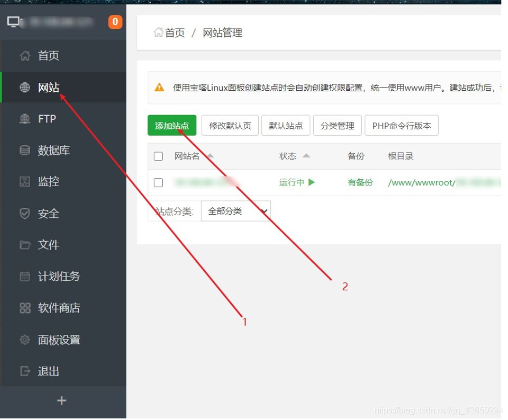Click the home icon beside 首页 in sidebar
This screenshot has height=420, width=508.
(25, 56)
